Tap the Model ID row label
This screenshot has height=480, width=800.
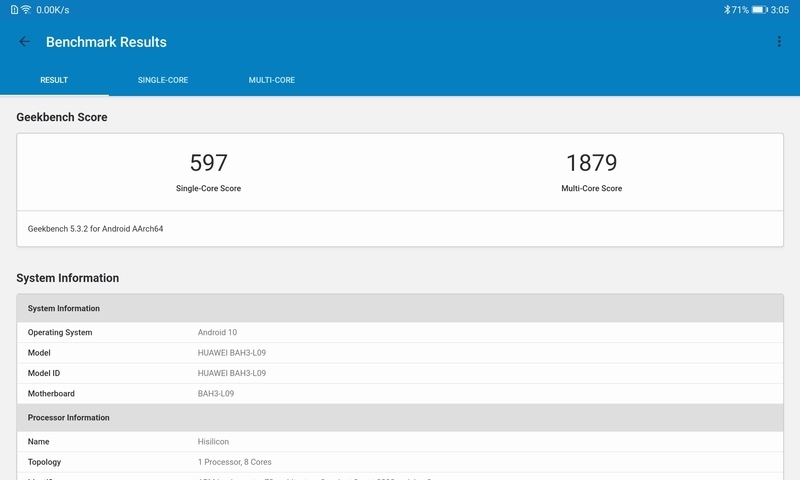pyautogui.click(x=44, y=373)
